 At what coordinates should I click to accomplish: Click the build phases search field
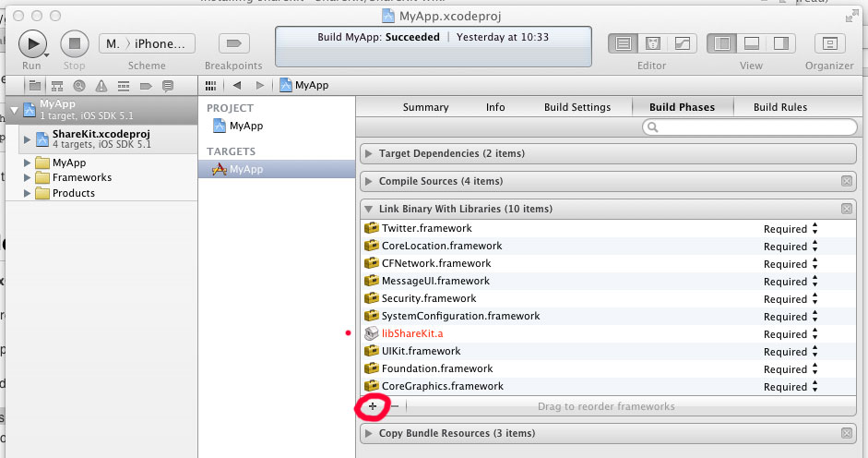coord(750,127)
